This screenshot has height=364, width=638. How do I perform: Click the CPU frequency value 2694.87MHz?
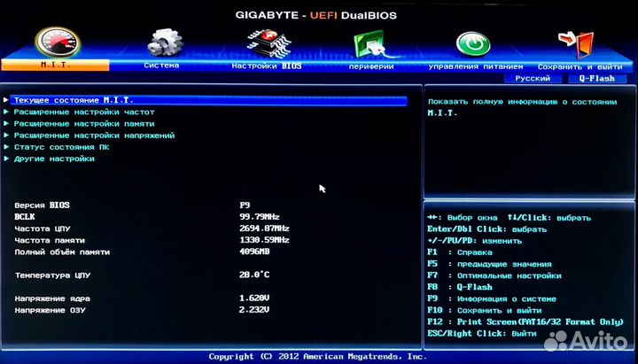(x=264, y=228)
